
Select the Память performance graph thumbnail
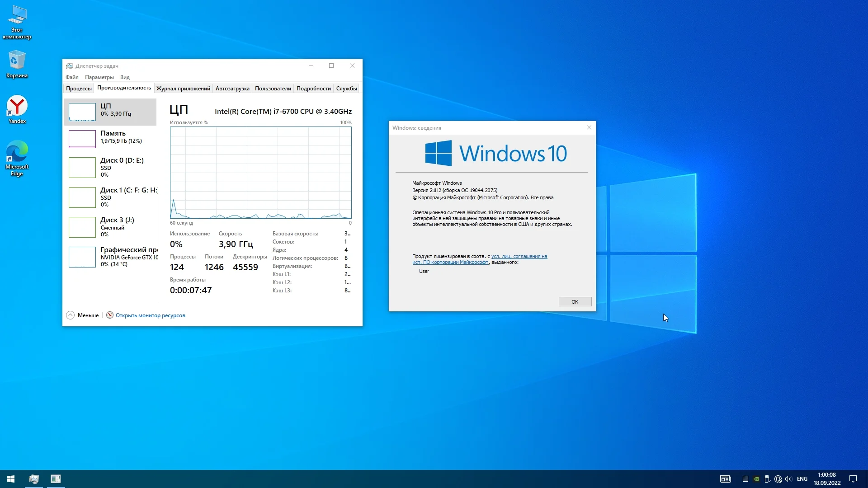pos(82,139)
